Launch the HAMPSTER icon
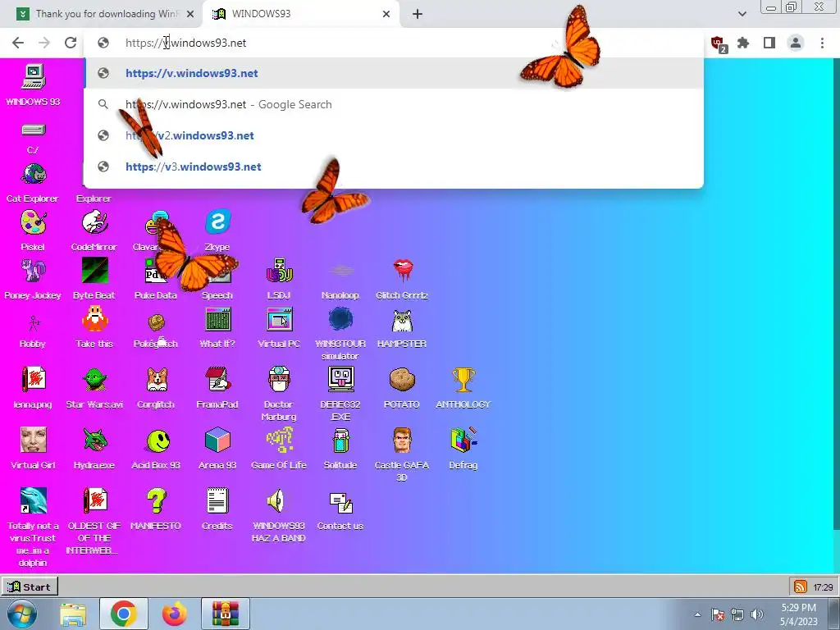This screenshot has height=630, width=840. [x=402, y=321]
